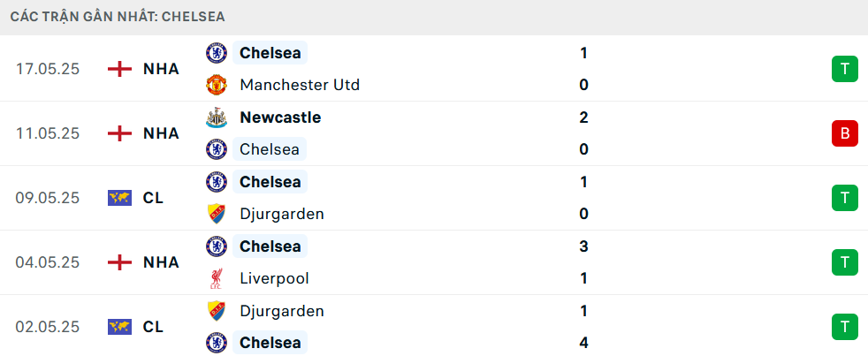Click CL world flag icon for 09.05.25
This screenshot has height=356, width=868.
click(119, 198)
